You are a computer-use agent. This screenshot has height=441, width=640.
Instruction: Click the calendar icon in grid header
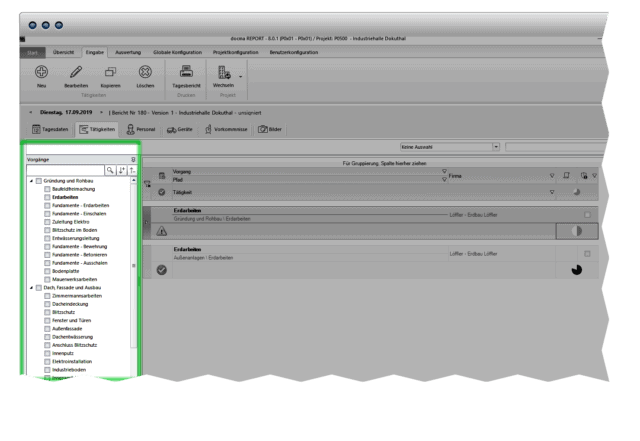[162, 176]
